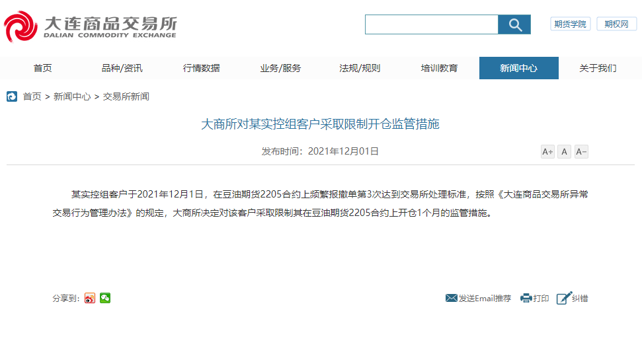Click the breadcrumb home icon
This screenshot has width=642, height=364.
click(12, 96)
